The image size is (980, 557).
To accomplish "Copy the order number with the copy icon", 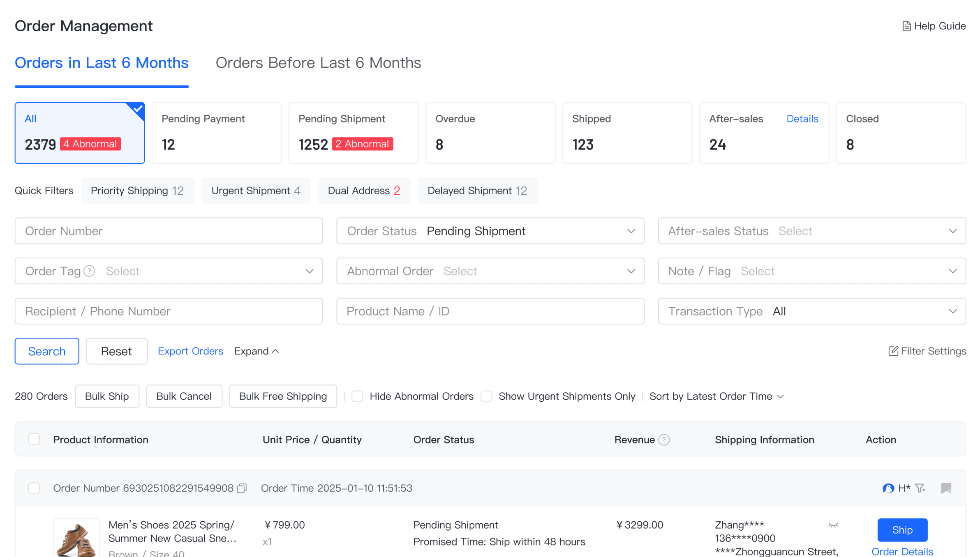I will coord(242,488).
